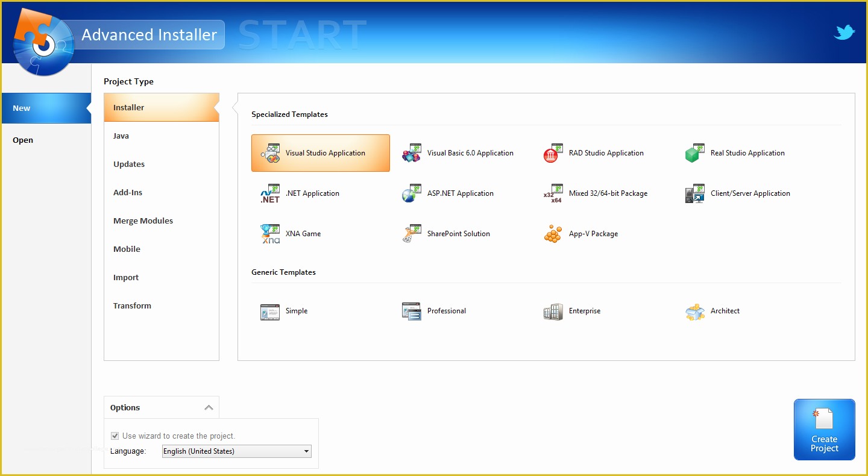Open the Twitter bird link
868x476 pixels.
[x=844, y=33]
